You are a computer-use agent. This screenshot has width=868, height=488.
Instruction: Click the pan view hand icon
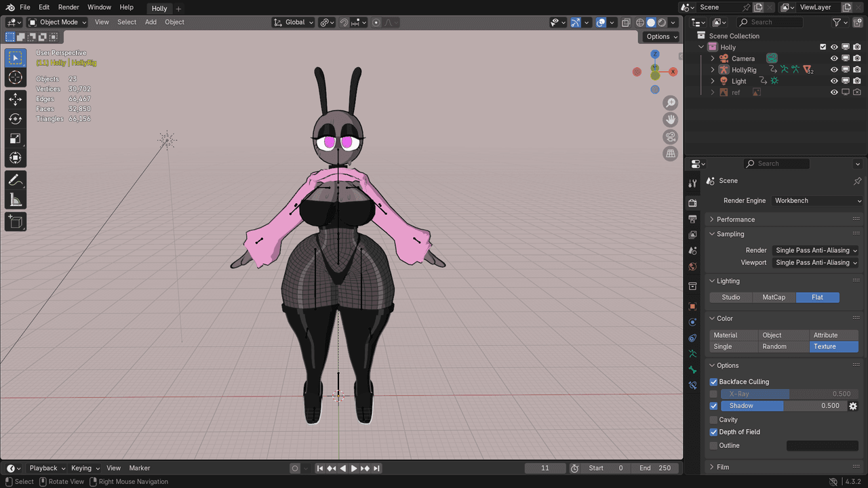click(671, 120)
